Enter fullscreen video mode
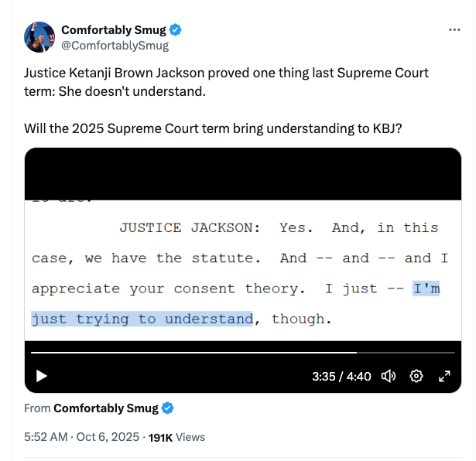The height and width of the screenshot is (461, 476). pyautogui.click(x=444, y=376)
